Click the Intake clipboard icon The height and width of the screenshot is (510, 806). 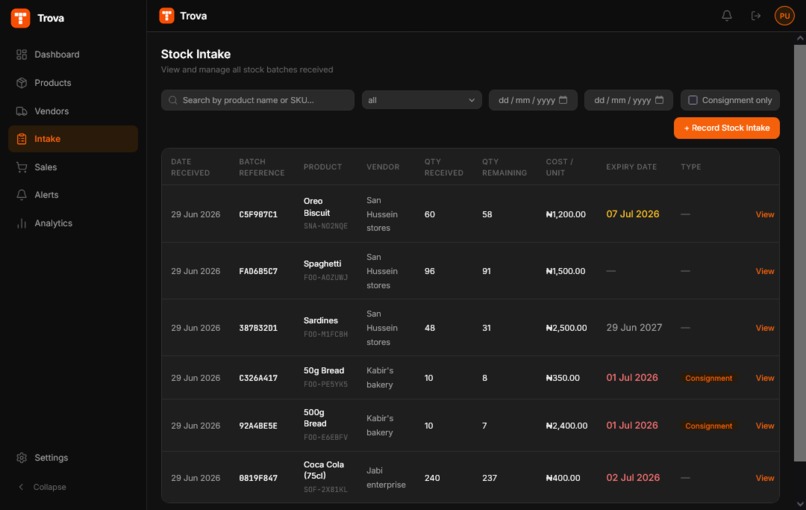pos(22,139)
